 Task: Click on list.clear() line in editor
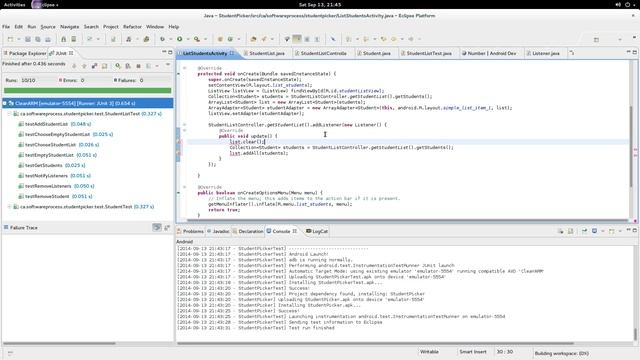247,142
